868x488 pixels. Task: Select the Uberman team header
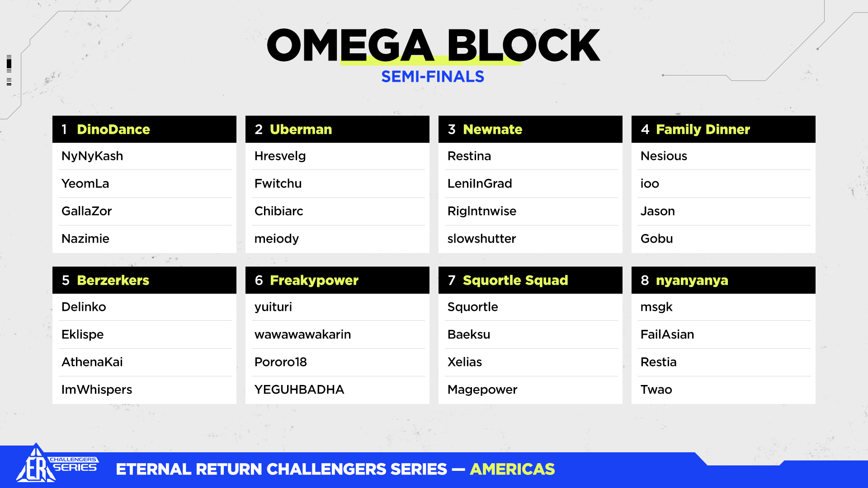pos(337,129)
